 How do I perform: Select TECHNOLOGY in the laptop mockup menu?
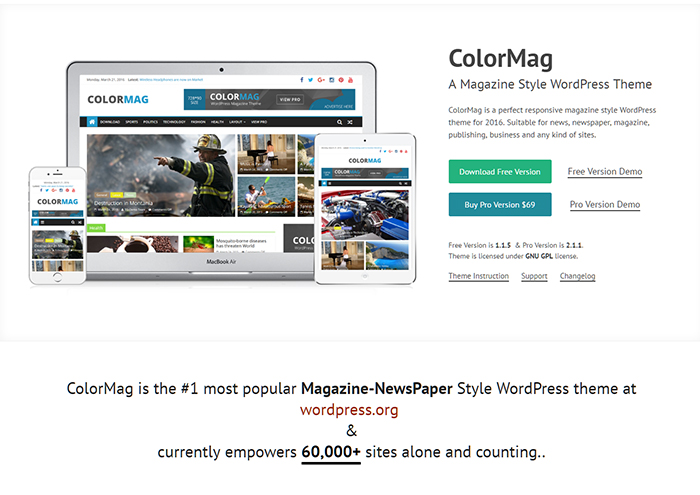point(174,122)
